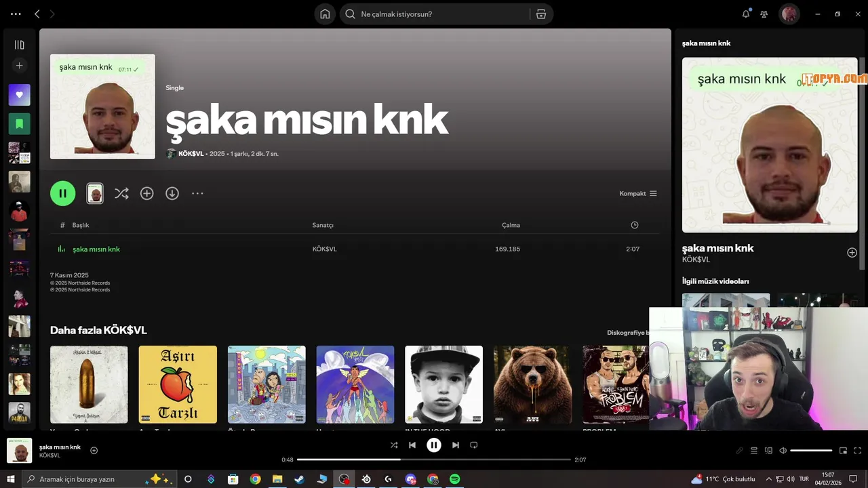Click the large cover in right panel

[x=770, y=145]
